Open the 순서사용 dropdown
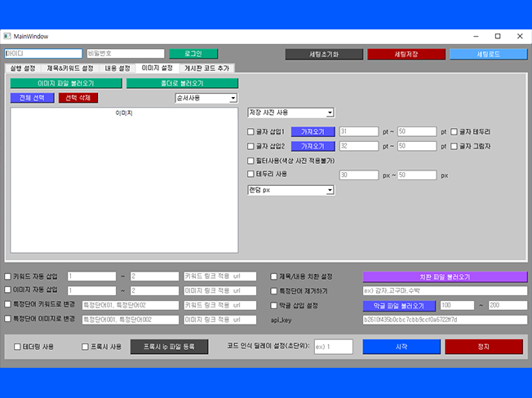The width and height of the screenshot is (532, 398). [206, 98]
